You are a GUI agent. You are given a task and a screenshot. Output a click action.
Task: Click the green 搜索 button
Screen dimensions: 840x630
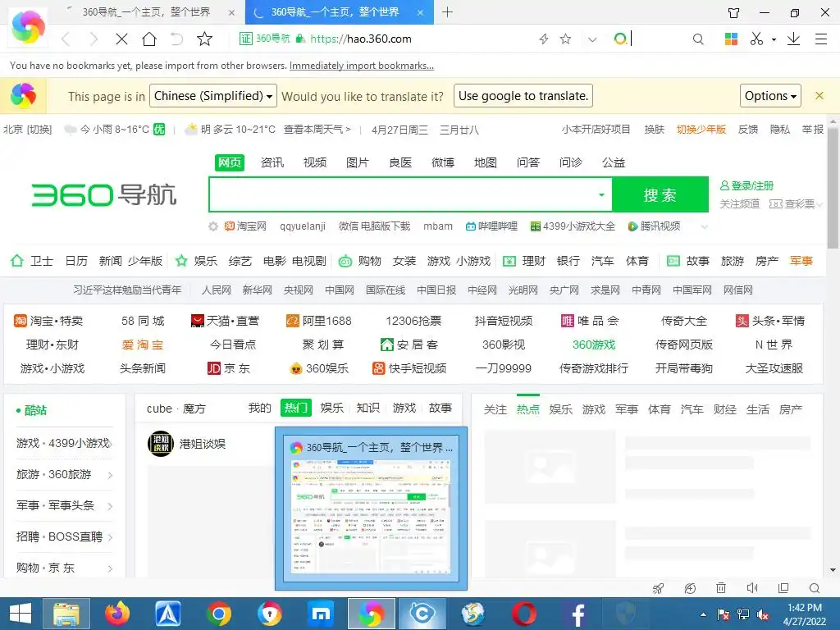(x=660, y=194)
